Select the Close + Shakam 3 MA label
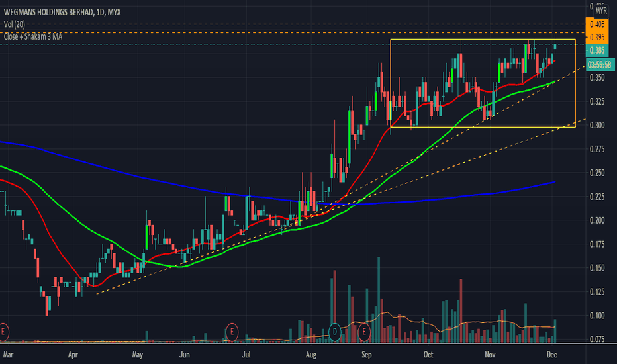The image size is (617, 364). [33, 36]
